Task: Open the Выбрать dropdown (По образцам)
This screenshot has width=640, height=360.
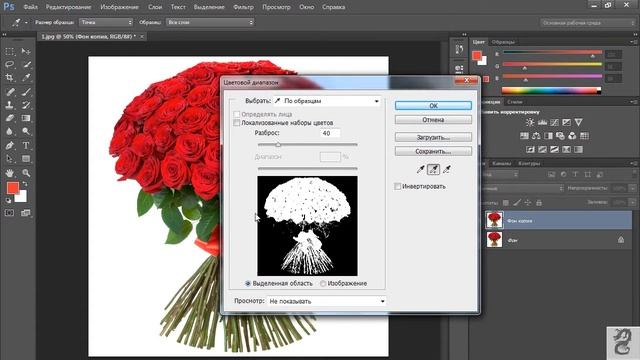Action: (x=327, y=101)
